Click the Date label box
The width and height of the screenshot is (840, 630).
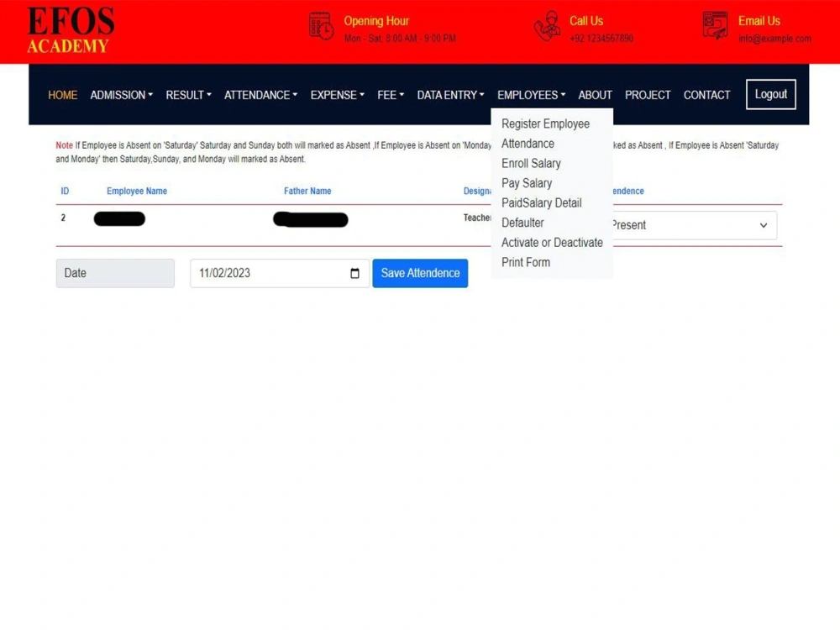point(115,273)
